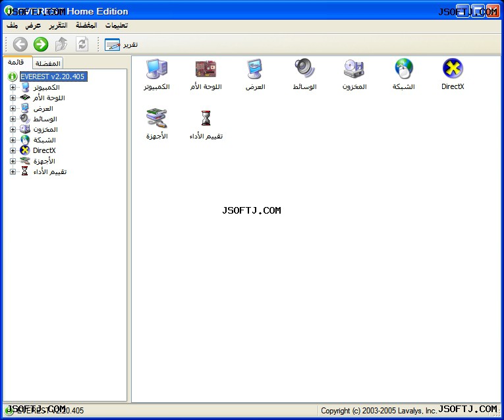Open the الوسائط multimedia speaker large icon

point(304,68)
